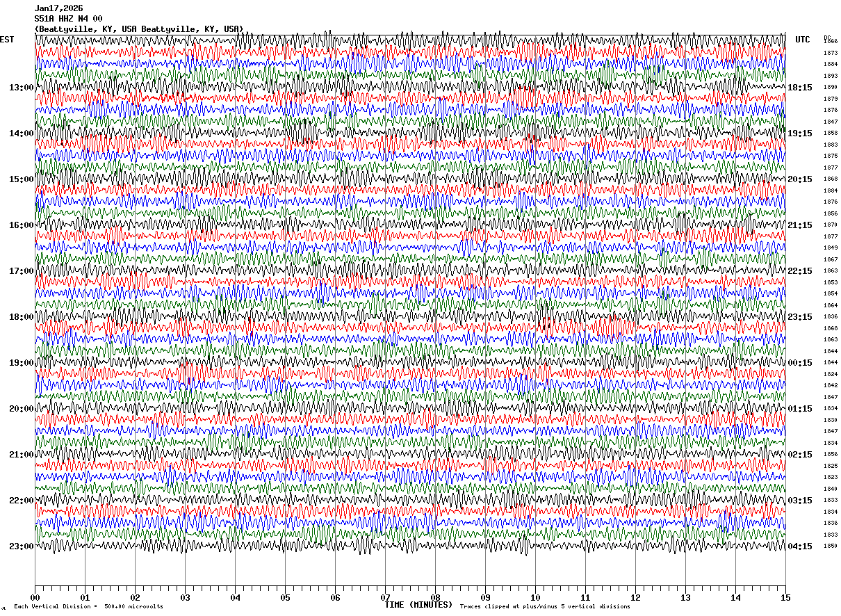Screen dimensions: 841x616
Task: Pick the 17:00 EST time label
Action: pos(21,271)
